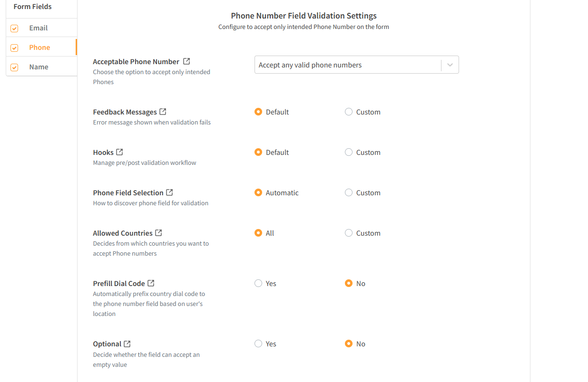Toggle the Phone field checkbox
The width and height of the screenshot is (588, 382).
coord(14,47)
